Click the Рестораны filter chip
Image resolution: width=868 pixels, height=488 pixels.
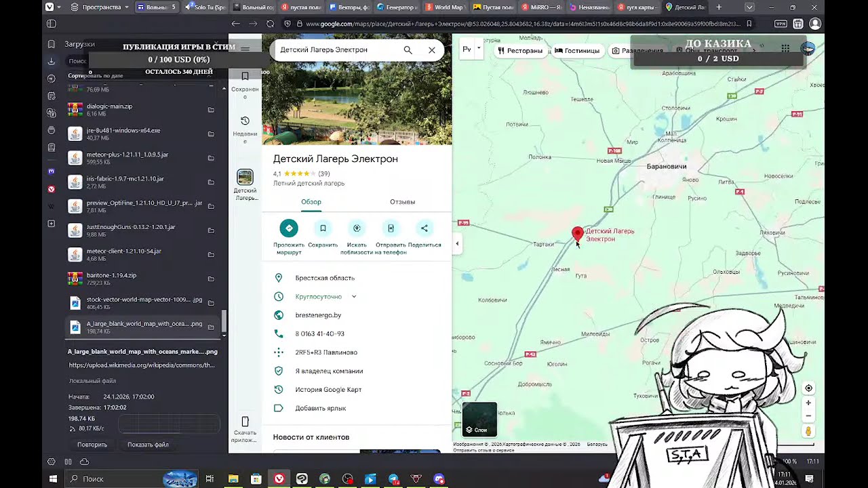[520, 50]
